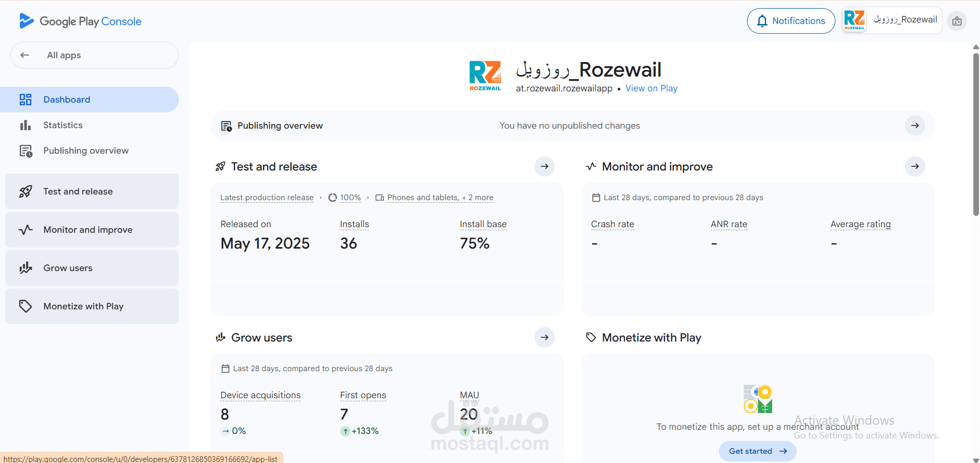Go back using the All apps arrow
This screenshot has width=980, height=463.
click(x=25, y=55)
